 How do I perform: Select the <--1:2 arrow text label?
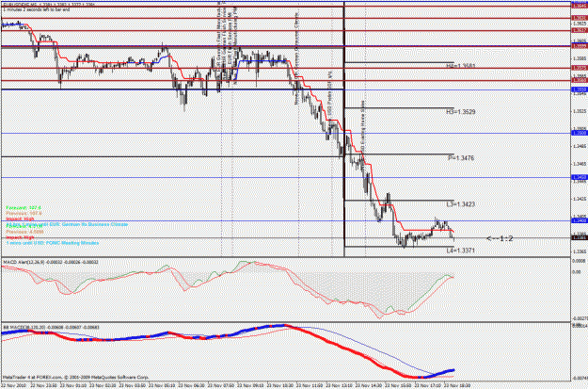point(500,238)
